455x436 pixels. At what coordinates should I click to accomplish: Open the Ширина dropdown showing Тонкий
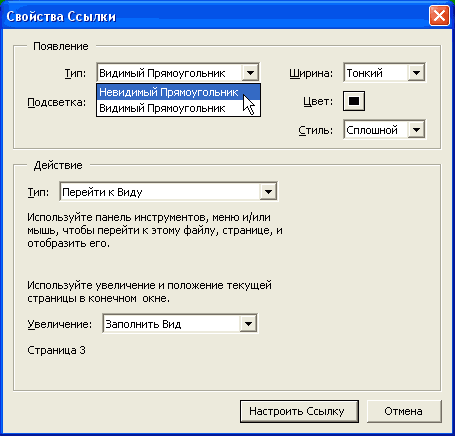(384, 72)
